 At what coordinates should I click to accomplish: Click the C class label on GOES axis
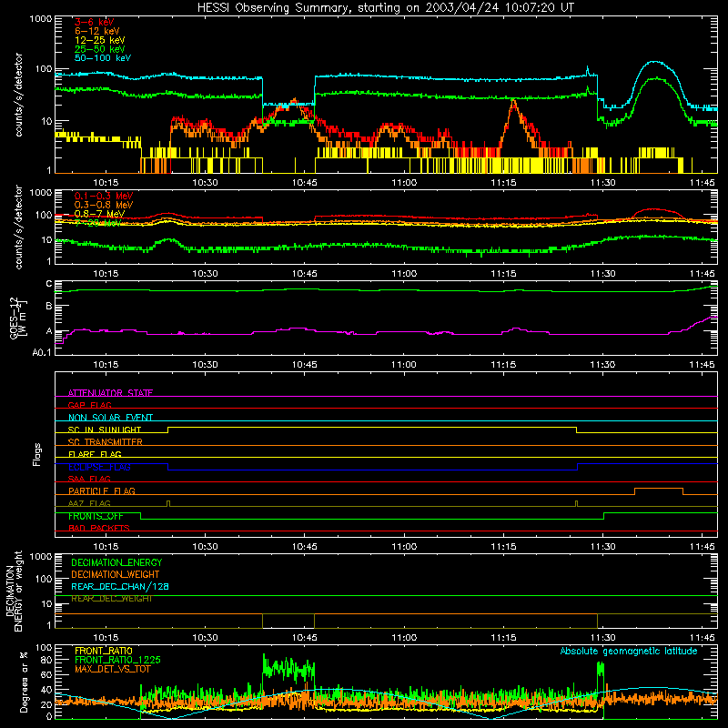click(49, 284)
